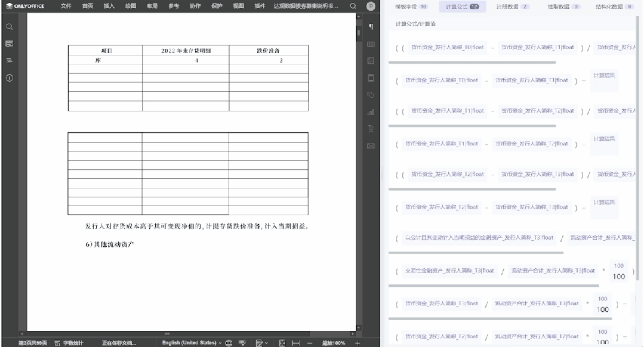The image size is (644, 347).
Task: Open shape settings in the right sidebar
Action: point(371,95)
